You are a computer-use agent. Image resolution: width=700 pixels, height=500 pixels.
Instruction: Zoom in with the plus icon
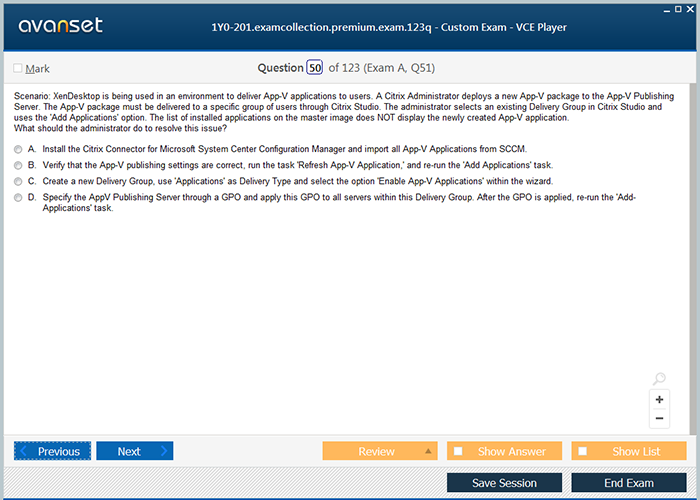click(659, 399)
